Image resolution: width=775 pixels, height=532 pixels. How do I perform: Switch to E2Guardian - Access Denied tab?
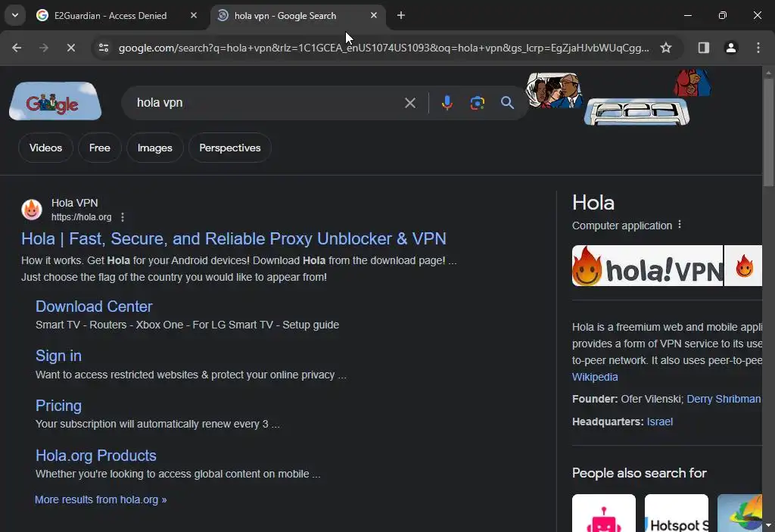110,15
